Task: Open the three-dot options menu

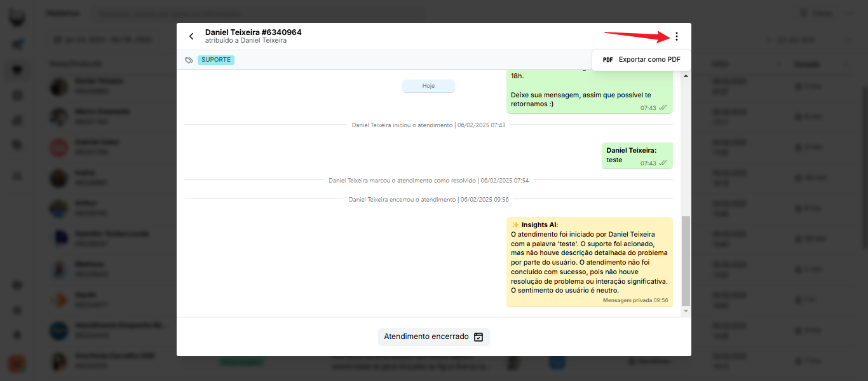Action: tap(676, 37)
